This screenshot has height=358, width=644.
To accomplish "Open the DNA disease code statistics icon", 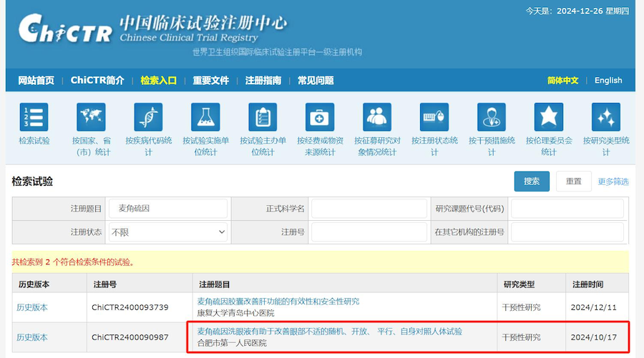I will [148, 117].
